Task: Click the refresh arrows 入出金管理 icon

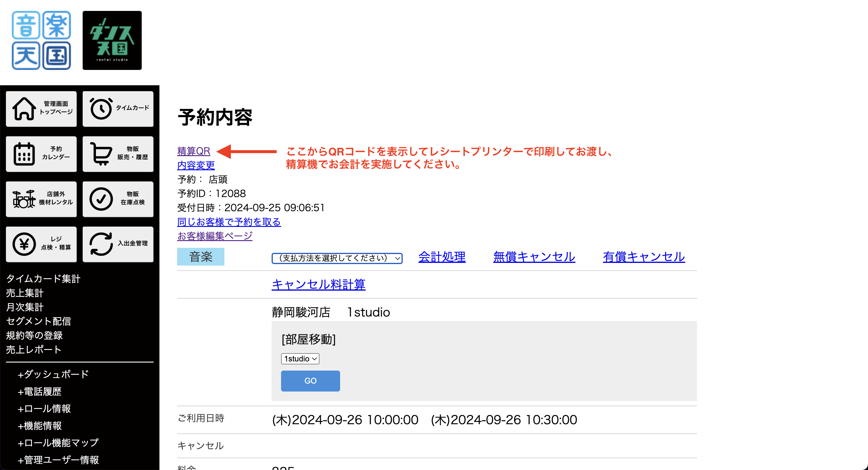Action: pos(101,244)
